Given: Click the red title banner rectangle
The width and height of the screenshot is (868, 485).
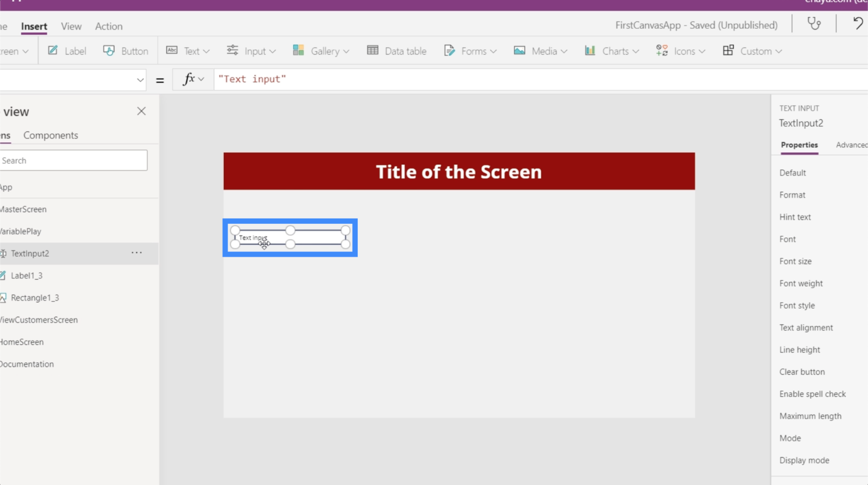Looking at the screenshot, I should [x=459, y=171].
